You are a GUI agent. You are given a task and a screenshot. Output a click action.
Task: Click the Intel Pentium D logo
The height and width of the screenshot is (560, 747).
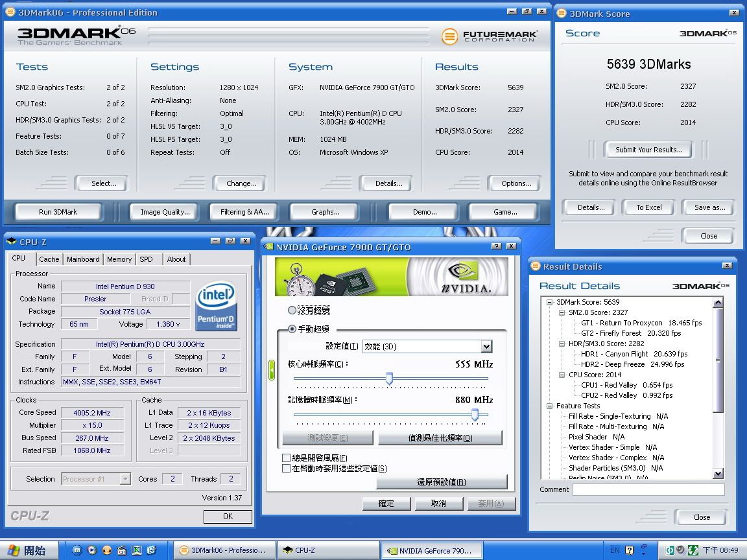(x=216, y=306)
